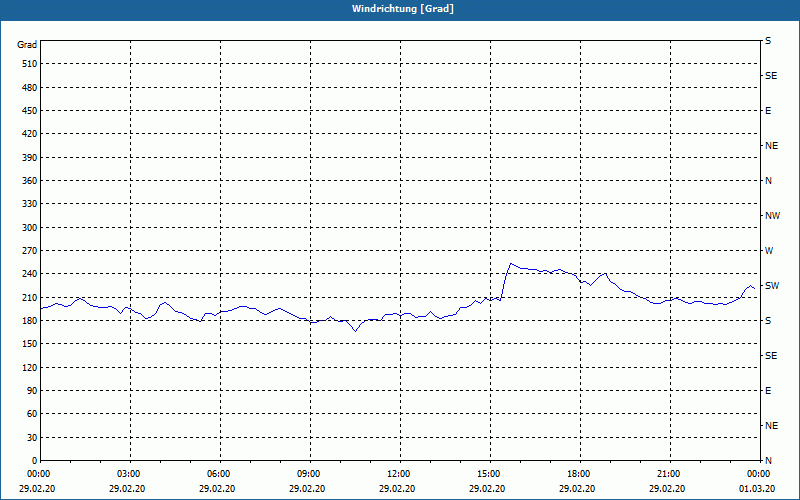Click the 29.02.20 date under 18:00

click(577, 489)
